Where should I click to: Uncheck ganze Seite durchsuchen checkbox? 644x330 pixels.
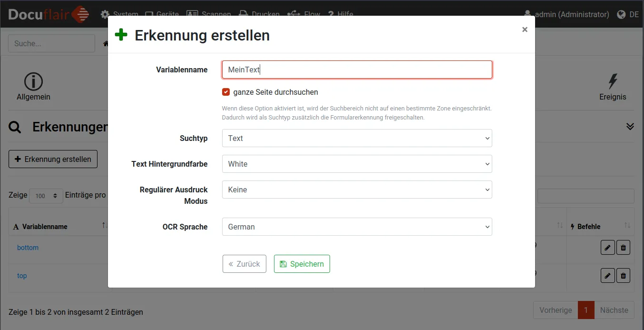[226, 92]
